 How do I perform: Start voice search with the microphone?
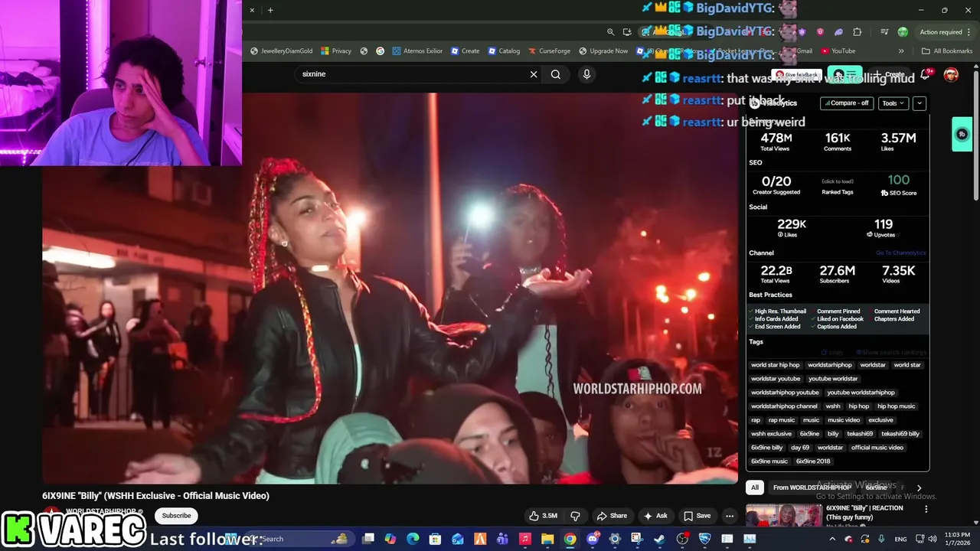pyautogui.click(x=586, y=74)
